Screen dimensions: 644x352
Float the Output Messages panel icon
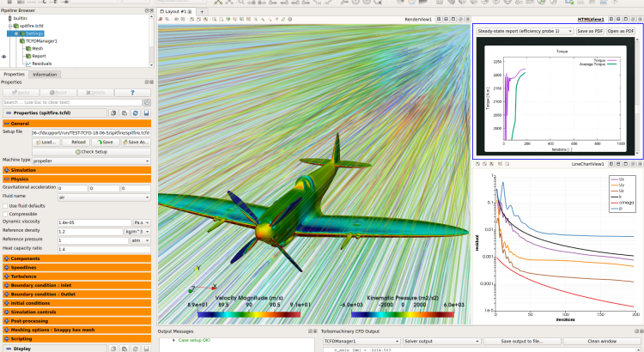[x=311, y=331]
